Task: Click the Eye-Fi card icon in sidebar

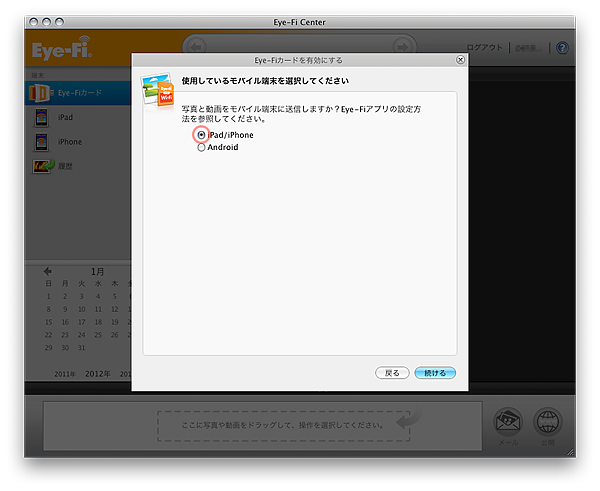Action: pos(40,93)
